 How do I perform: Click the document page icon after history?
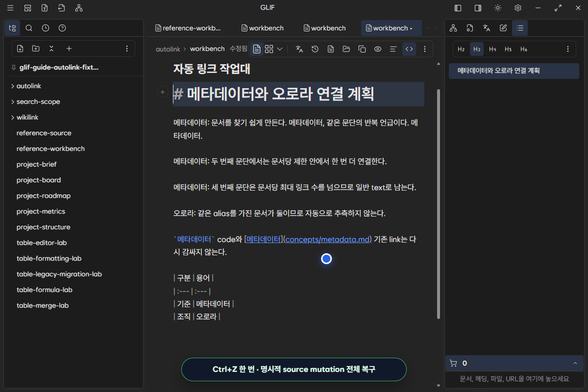tap(331, 49)
